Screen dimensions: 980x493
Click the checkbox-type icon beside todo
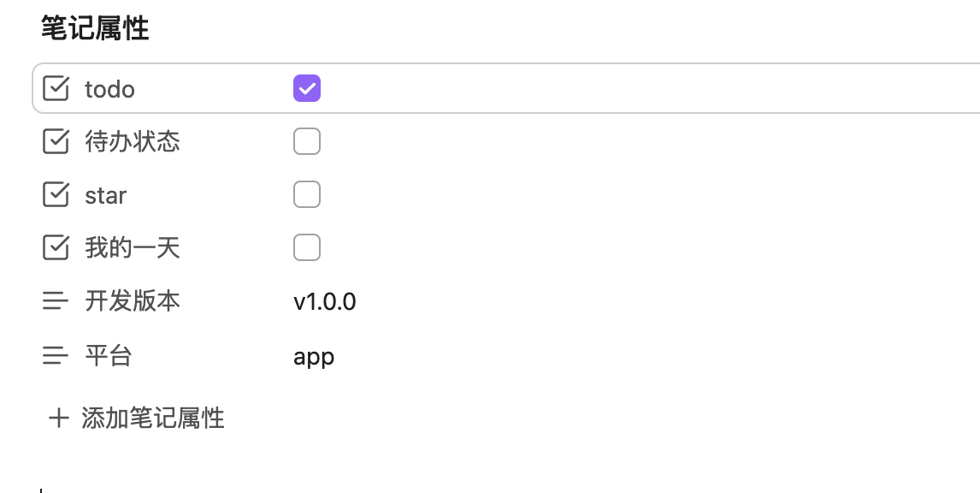[56, 88]
